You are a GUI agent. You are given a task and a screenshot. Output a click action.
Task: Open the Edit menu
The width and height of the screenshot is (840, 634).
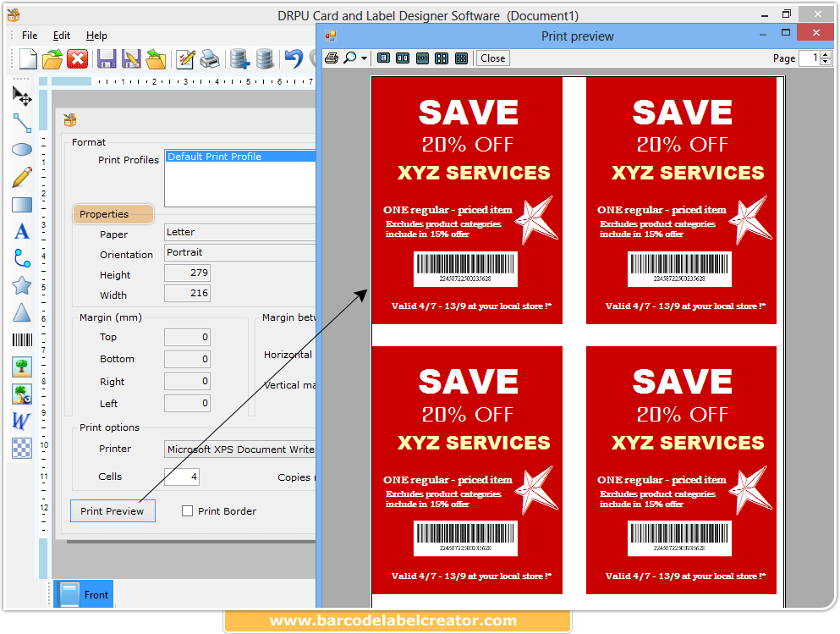(61, 36)
